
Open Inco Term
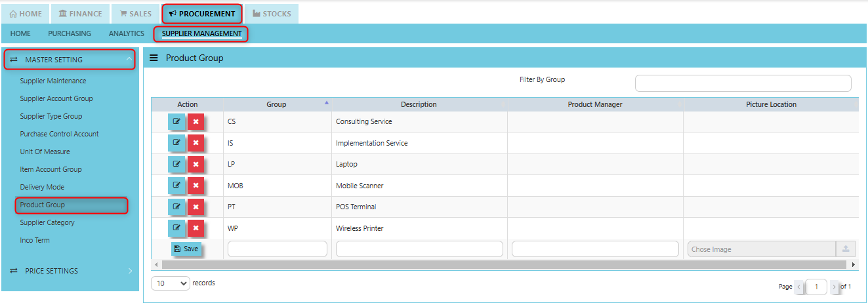35,241
